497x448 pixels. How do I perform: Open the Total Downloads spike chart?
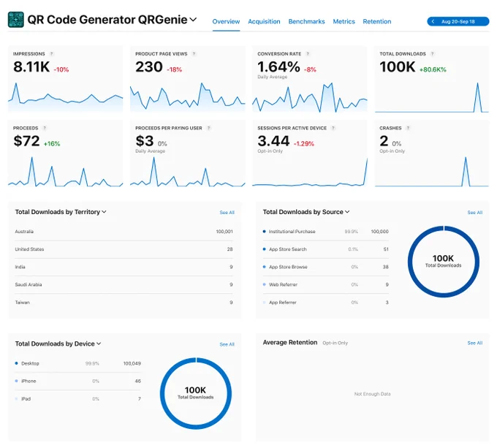point(432,97)
